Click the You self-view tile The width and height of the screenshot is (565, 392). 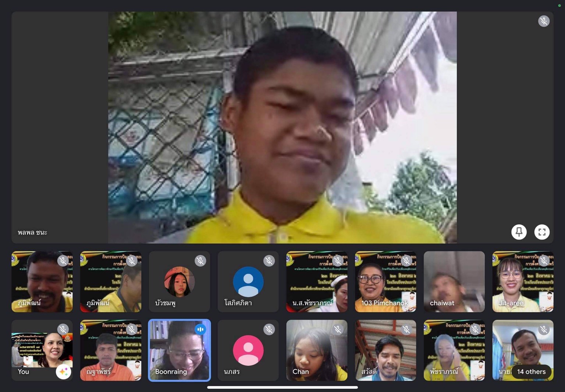click(37, 348)
